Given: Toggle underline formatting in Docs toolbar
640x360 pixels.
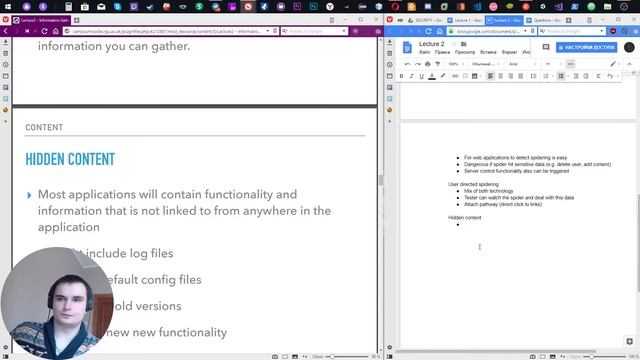Looking at the screenshot, I should pyautogui.click(x=421, y=76).
